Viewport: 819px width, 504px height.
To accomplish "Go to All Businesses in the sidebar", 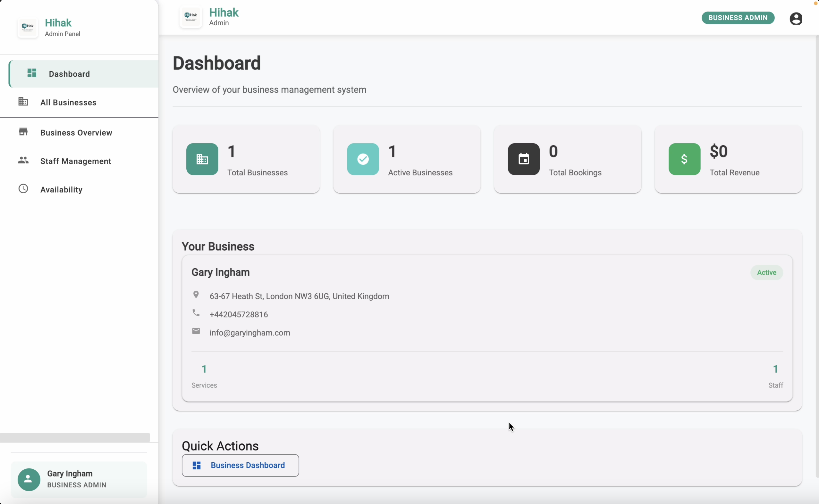I will [x=68, y=102].
